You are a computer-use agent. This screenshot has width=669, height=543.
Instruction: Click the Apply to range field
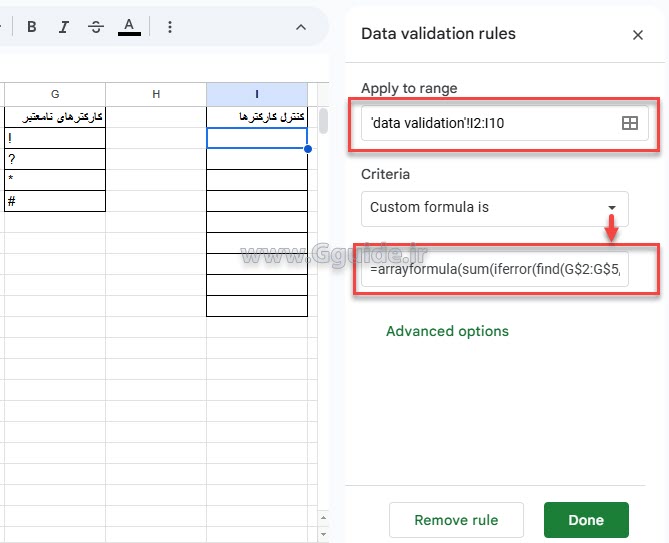485,123
